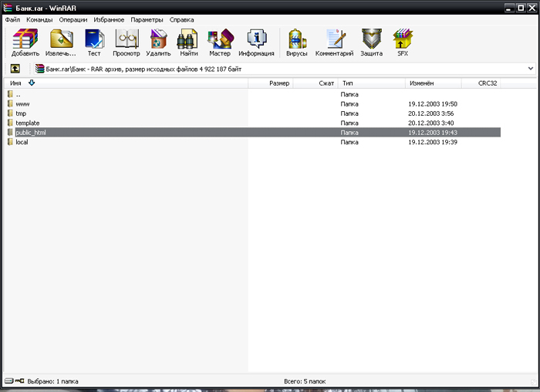Add archive Комментарий (Comment)

[334, 42]
